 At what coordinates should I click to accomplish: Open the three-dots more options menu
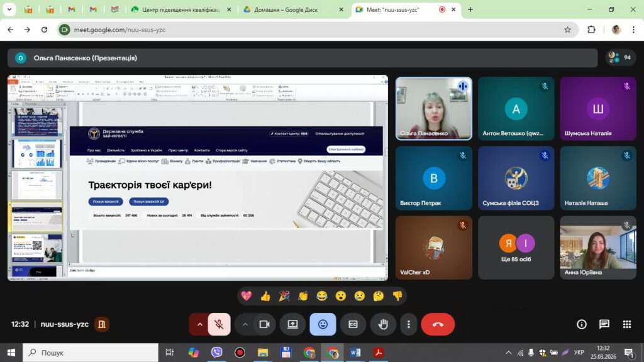click(x=409, y=324)
